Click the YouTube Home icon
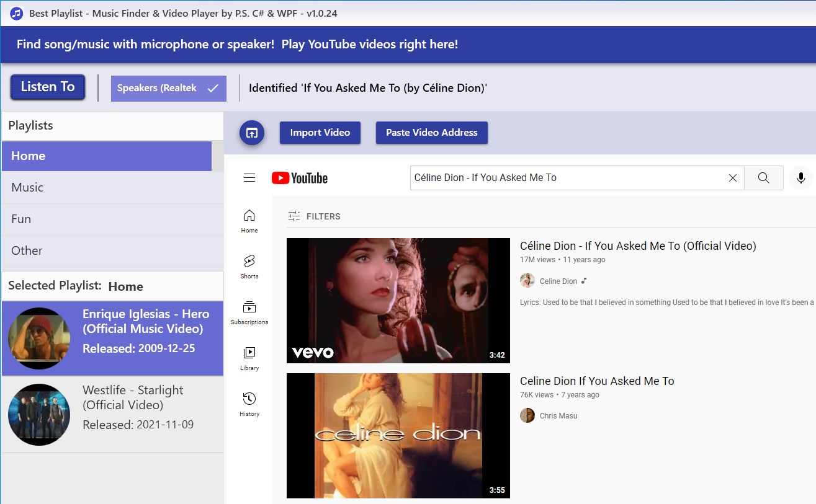 click(x=249, y=218)
